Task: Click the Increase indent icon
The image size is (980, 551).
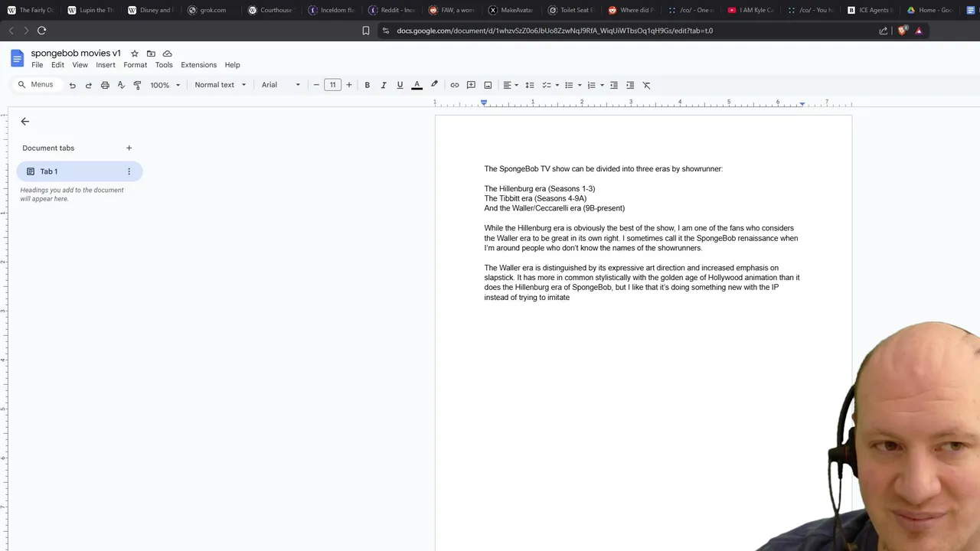Action: 630,85
